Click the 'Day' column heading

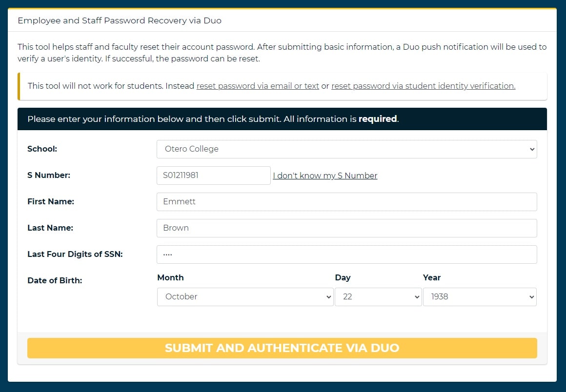(x=343, y=278)
